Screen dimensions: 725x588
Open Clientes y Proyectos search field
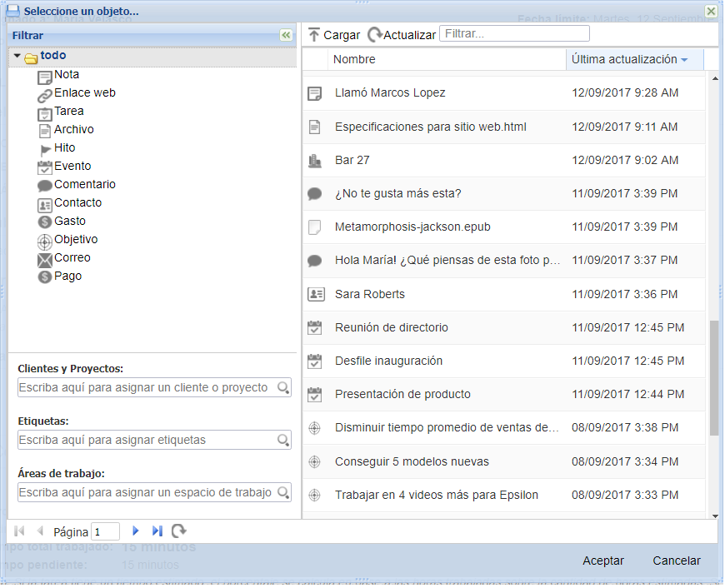pos(147,387)
